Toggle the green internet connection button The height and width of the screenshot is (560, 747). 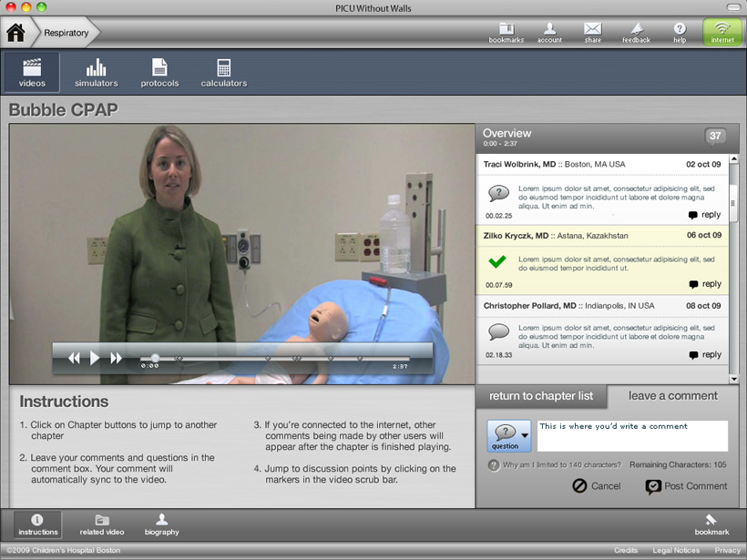[x=722, y=33]
